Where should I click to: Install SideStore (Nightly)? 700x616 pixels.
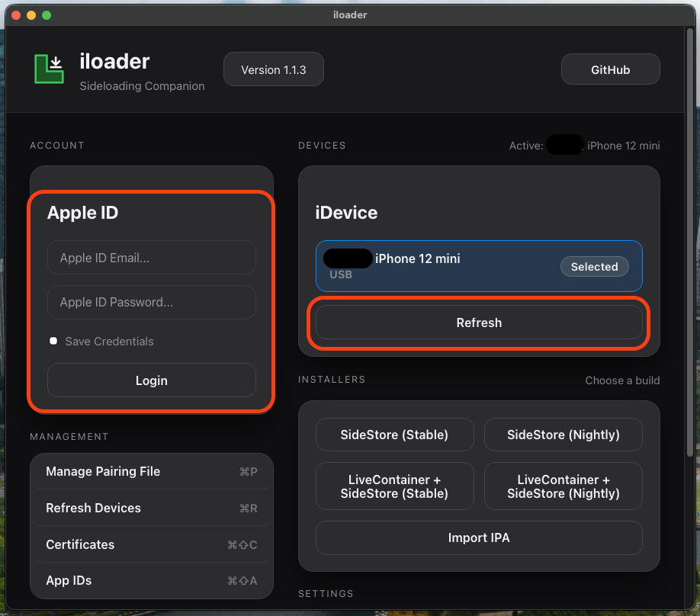tap(563, 435)
